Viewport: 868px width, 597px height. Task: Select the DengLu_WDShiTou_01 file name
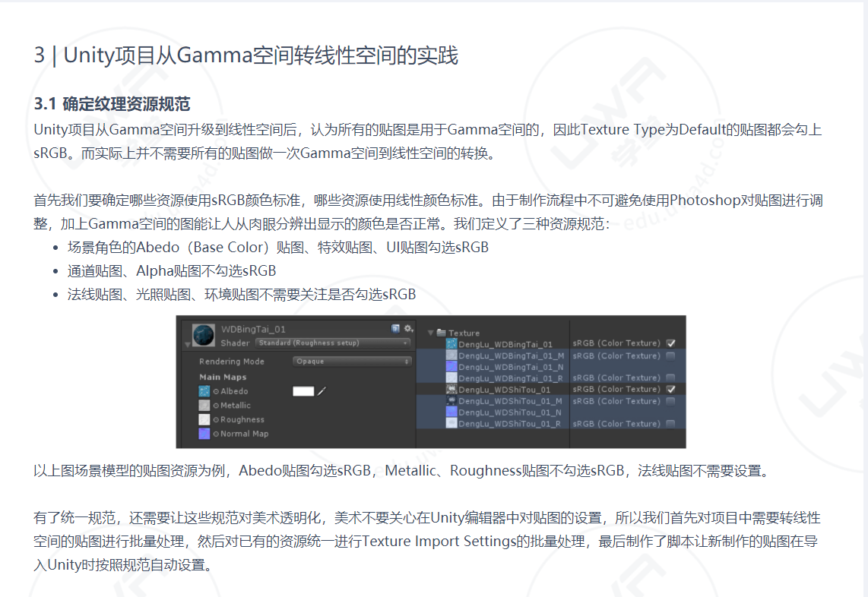pyautogui.click(x=504, y=390)
